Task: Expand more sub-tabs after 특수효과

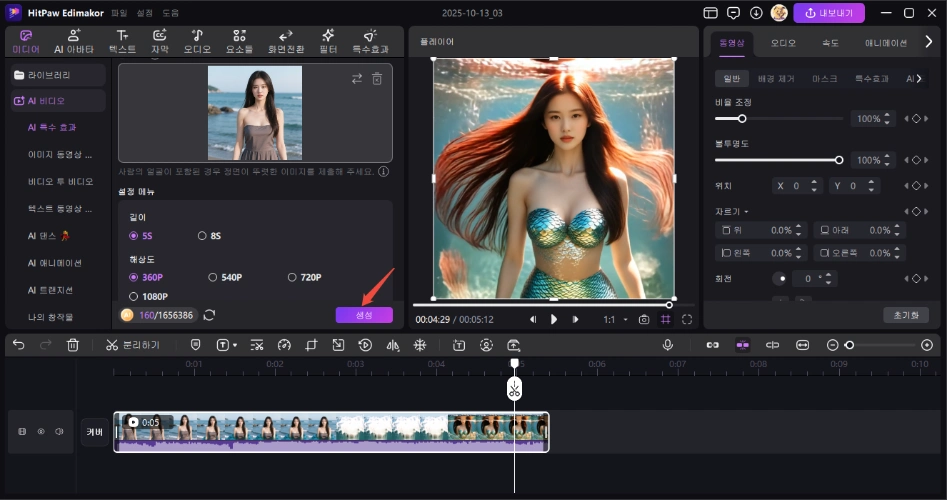Action: (x=919, y=79)
